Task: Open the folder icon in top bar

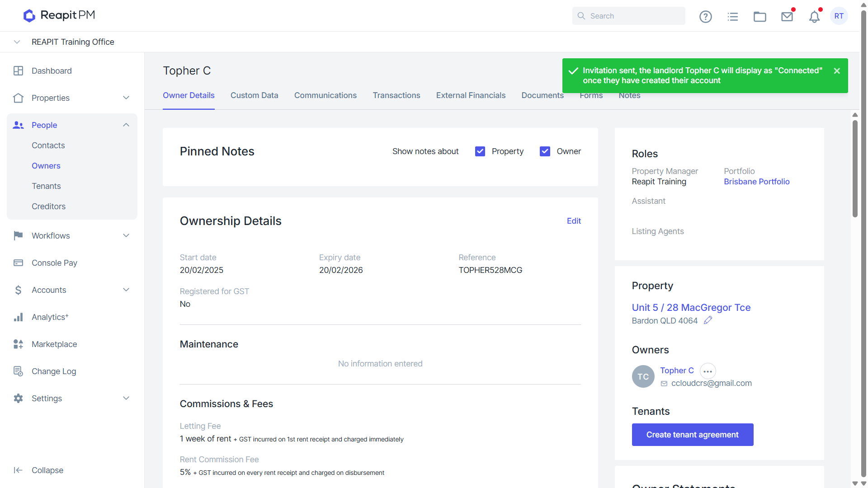Action: coord(760,17)
